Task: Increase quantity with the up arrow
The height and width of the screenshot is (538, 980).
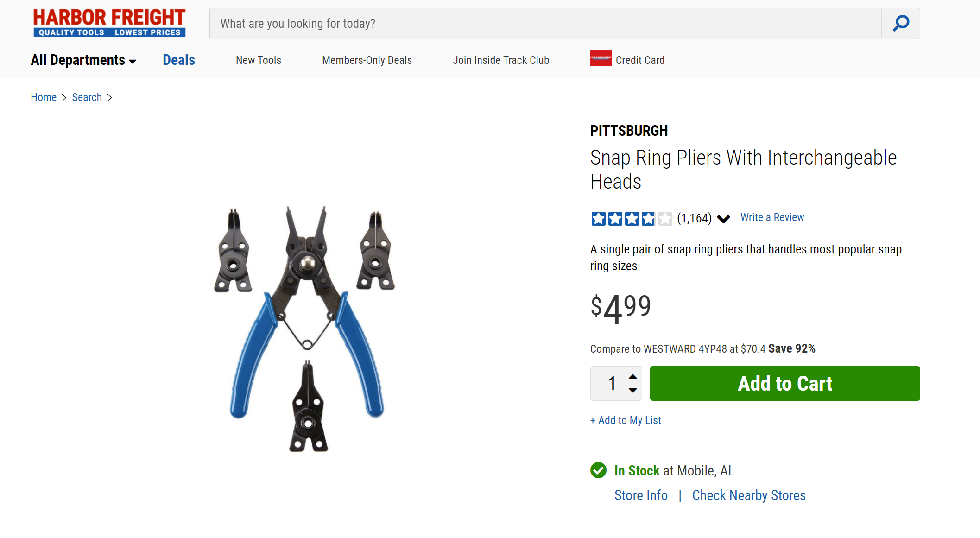Action: tap(632, 377)
